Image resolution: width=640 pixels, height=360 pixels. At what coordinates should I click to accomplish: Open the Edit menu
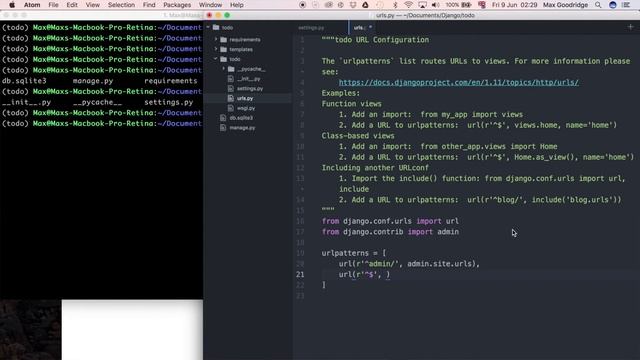tap(72, 5)
